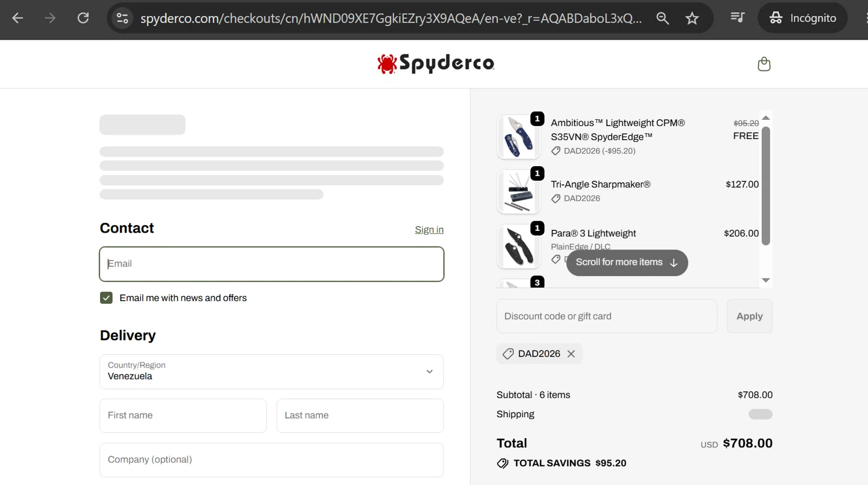Click the Ambitious Lightweight knife thumbnail
868x485 pixels.
coord(518,137)
